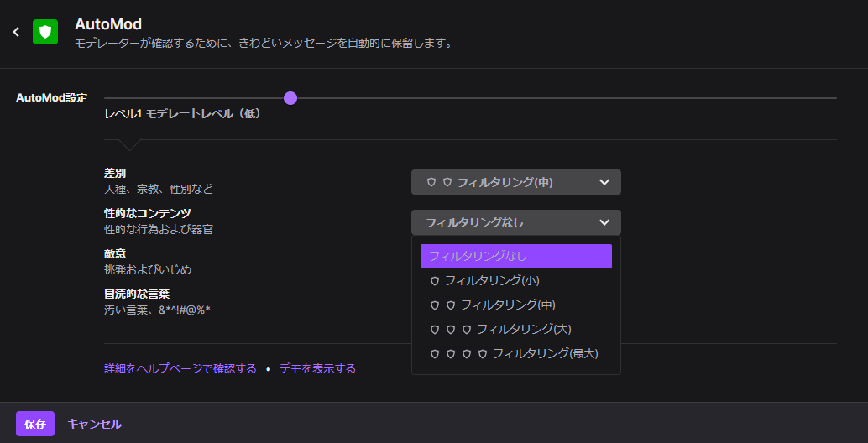Open the デモを表示する link
Screen dimensions: 868x443
tap(317, 368)
